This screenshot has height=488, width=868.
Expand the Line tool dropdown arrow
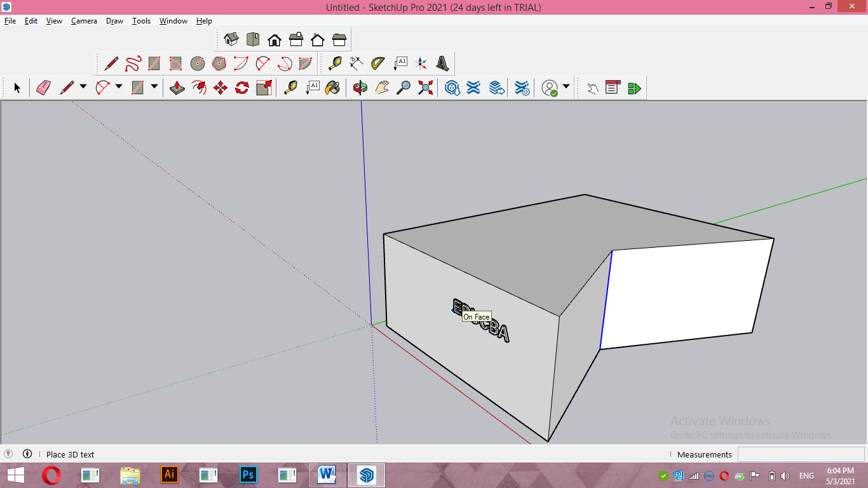(83, 87)
